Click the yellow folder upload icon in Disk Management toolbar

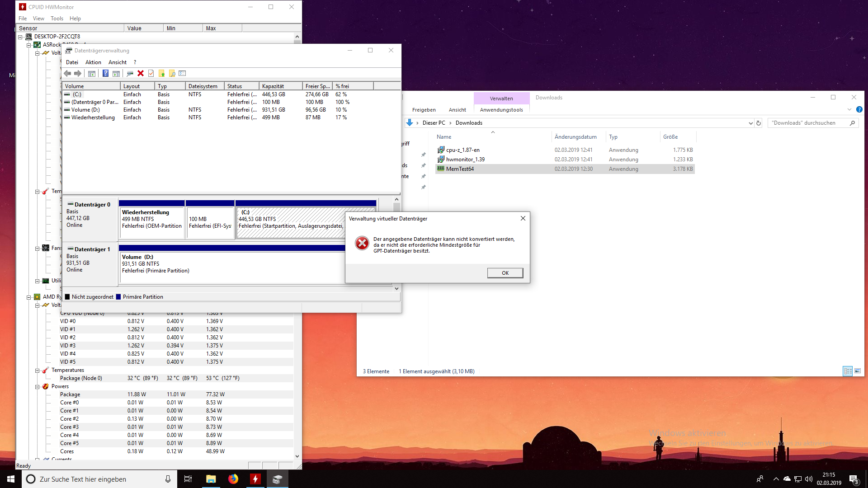pos(162,73)
